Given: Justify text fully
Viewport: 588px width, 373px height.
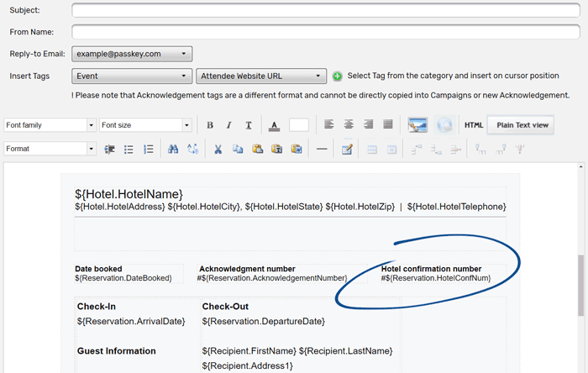Looking at the screenshot, I should coord(388,124).
